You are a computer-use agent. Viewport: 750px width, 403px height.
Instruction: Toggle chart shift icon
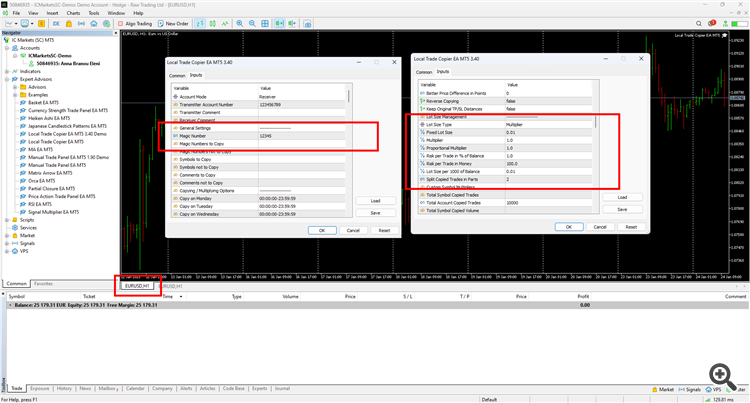292,23
